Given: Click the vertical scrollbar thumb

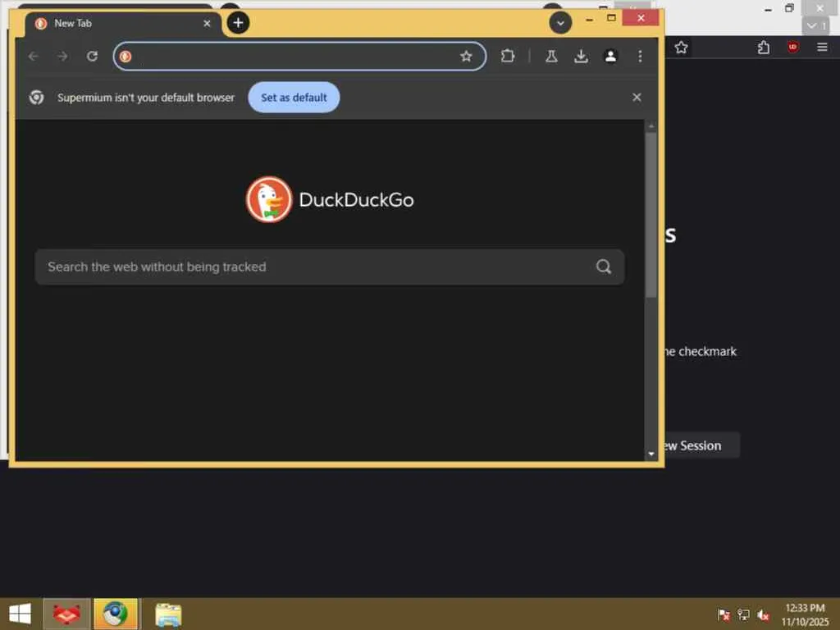Looking at the screenshot, I should click(651, 214).
